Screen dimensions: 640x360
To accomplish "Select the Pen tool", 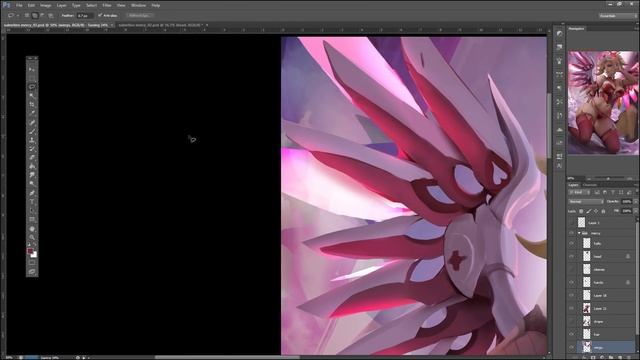I will coord(32,193).
